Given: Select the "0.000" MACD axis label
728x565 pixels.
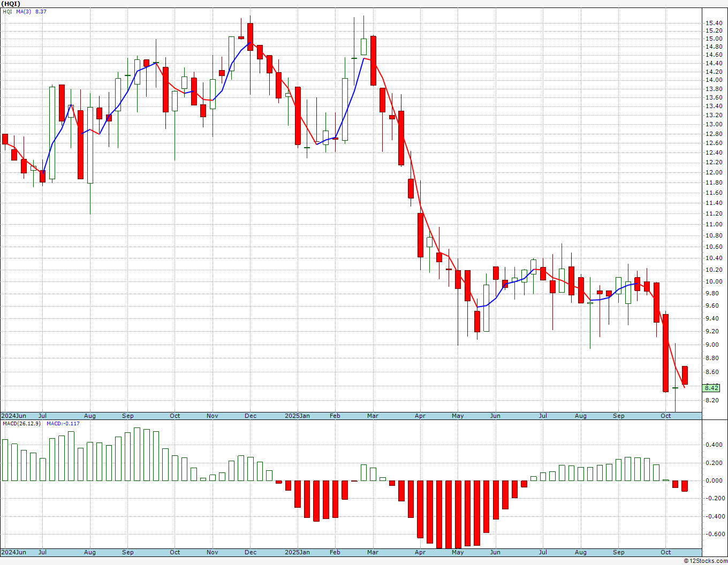Looking at the screenshot, I should (x=714, y=481).
